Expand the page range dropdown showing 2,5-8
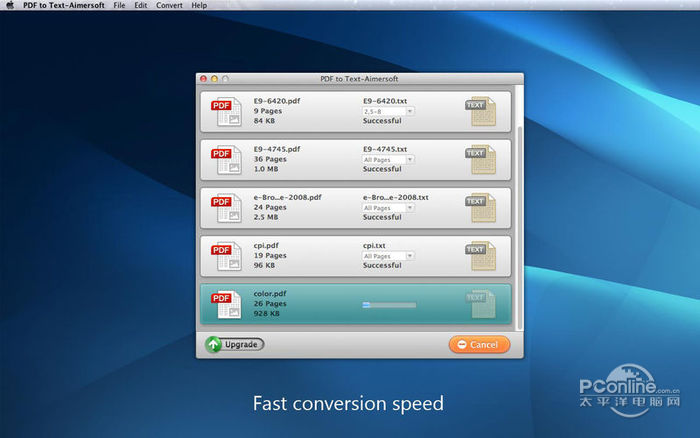This screenshot has width=700, height=438. [388, 111]
